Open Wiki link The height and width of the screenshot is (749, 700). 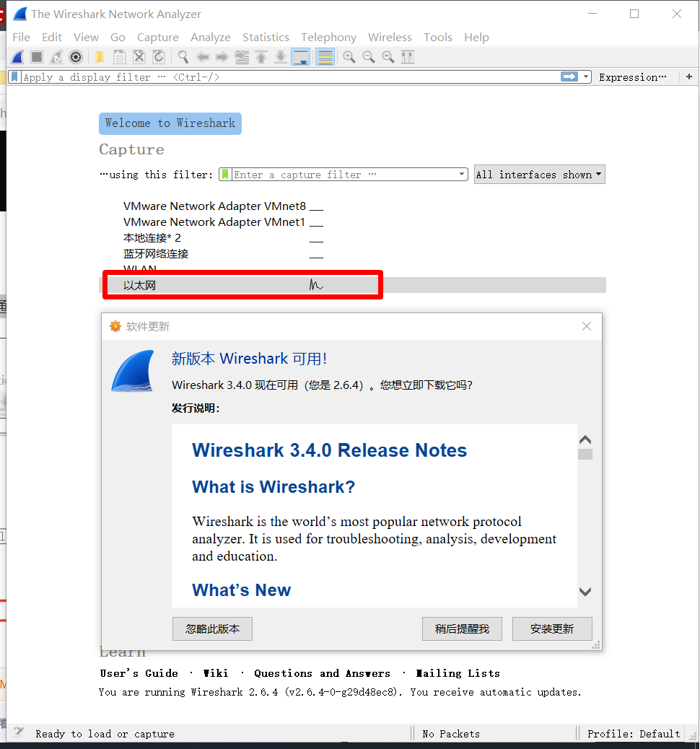[216, 673]
